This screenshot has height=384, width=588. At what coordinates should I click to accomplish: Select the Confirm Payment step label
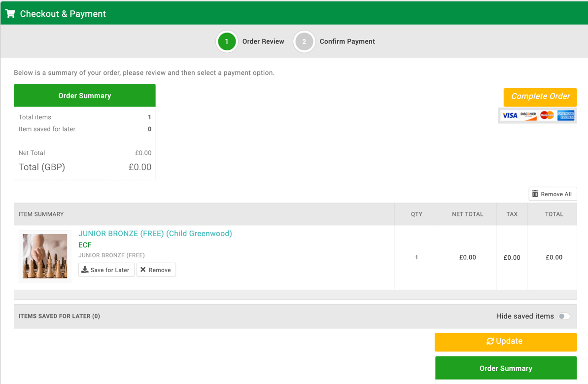(x=347, y=41)
